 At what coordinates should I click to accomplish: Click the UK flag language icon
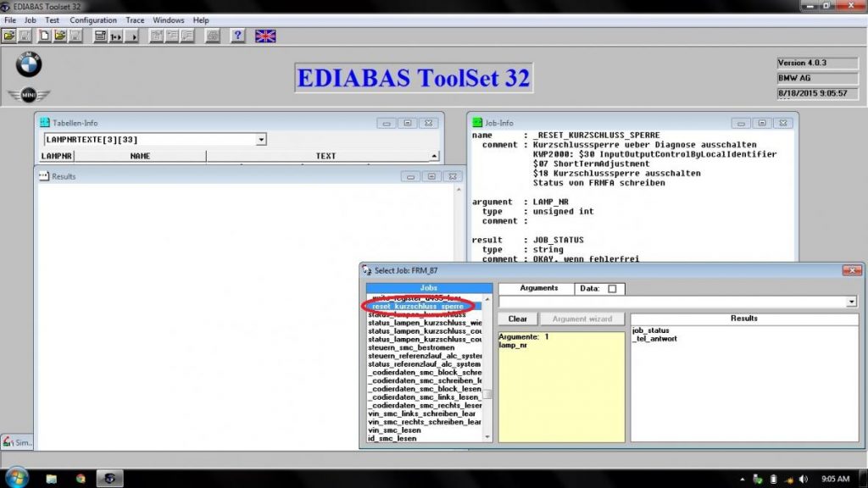(265, 36)
